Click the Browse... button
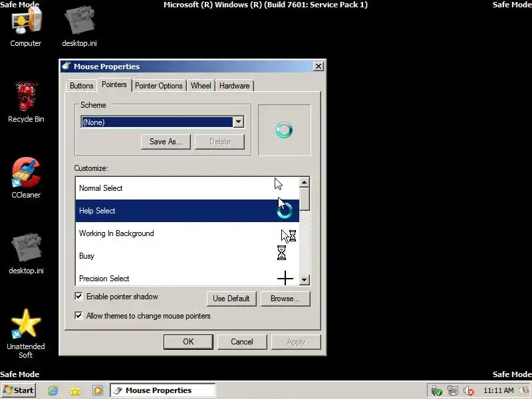The height and width of the screenshot is (399, 532). coord(285,299)
